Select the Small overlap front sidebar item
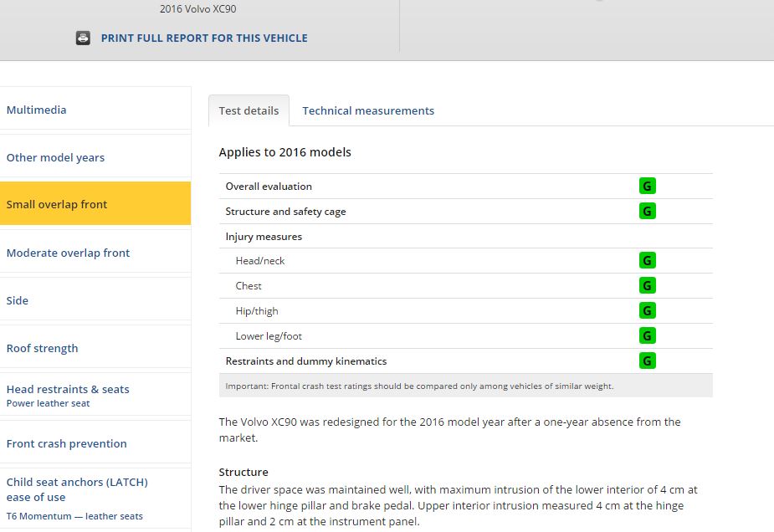The image size is (774, 532). pos(95,204)
